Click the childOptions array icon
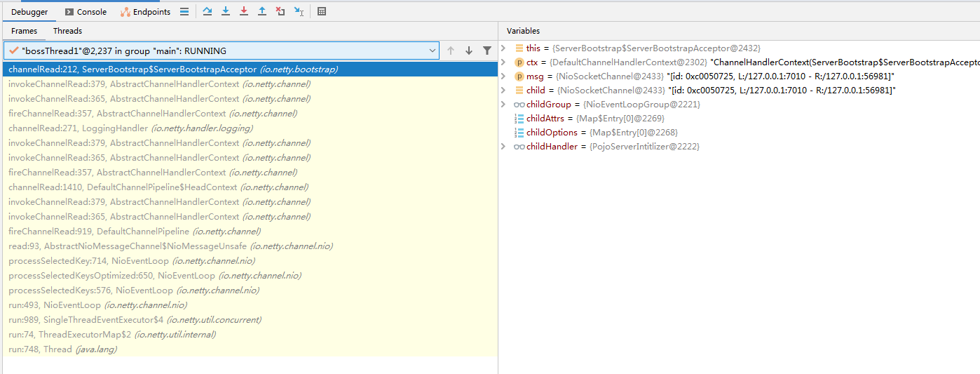The image size is (980, 374). pyautogui.click(x=519, y=133)
